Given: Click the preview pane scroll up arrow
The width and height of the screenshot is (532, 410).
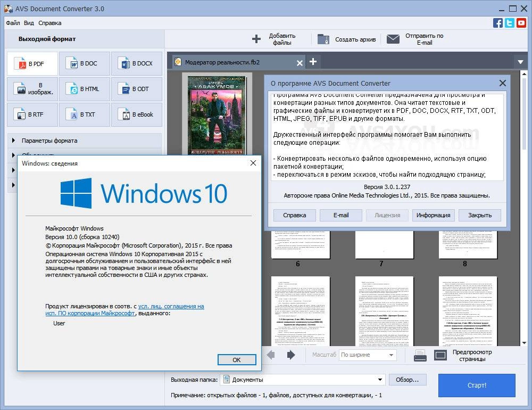Looking at the screenshot, I should (x=524, y=73).
